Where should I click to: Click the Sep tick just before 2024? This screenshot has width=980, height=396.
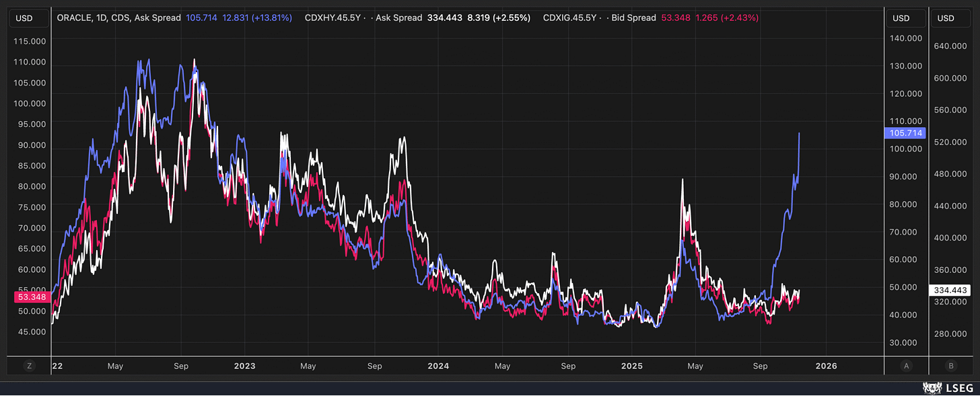click(x=375, y=366)
